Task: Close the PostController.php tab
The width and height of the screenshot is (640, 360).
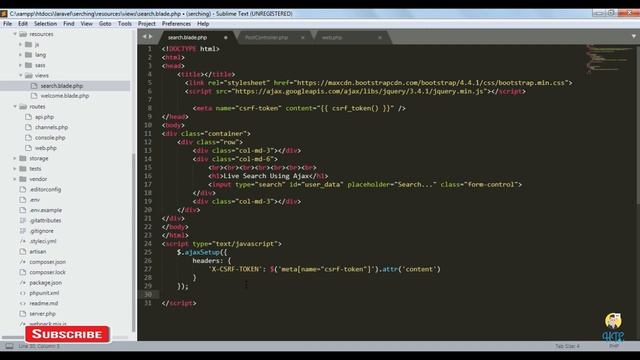Action: pos(302,37)
